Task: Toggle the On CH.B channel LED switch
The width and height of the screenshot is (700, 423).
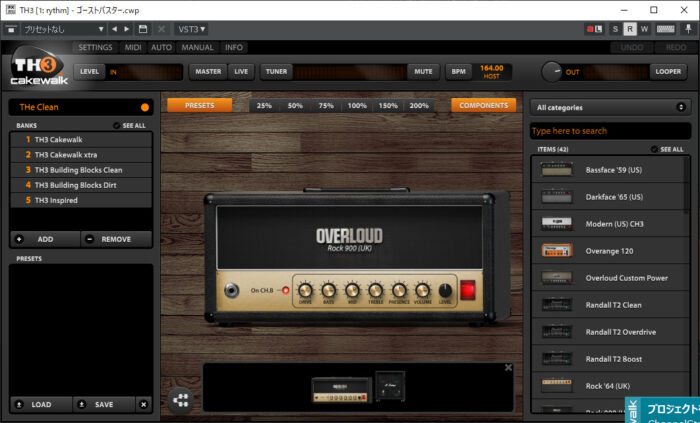Action: pos(285,290)
